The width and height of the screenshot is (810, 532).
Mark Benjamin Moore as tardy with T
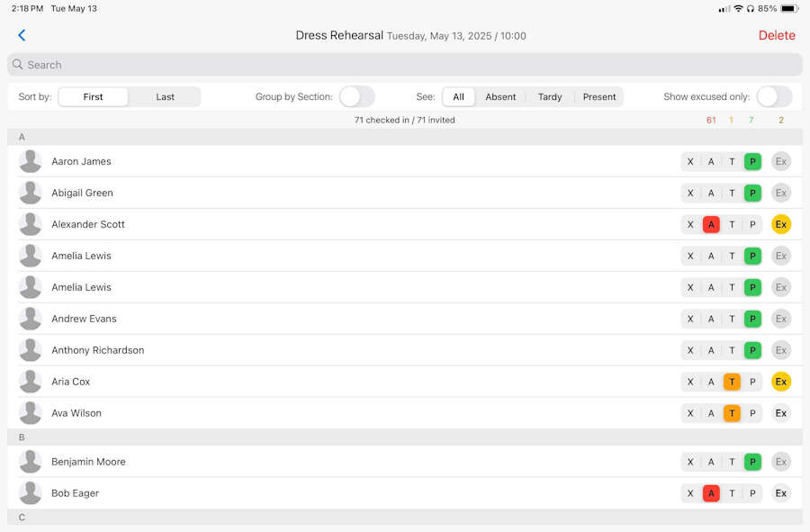732,463
